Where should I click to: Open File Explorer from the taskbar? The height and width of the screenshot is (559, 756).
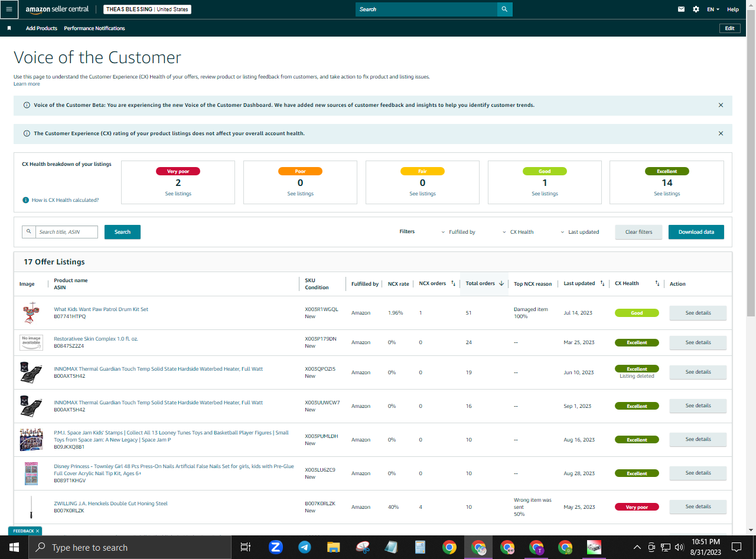(334, 547)
